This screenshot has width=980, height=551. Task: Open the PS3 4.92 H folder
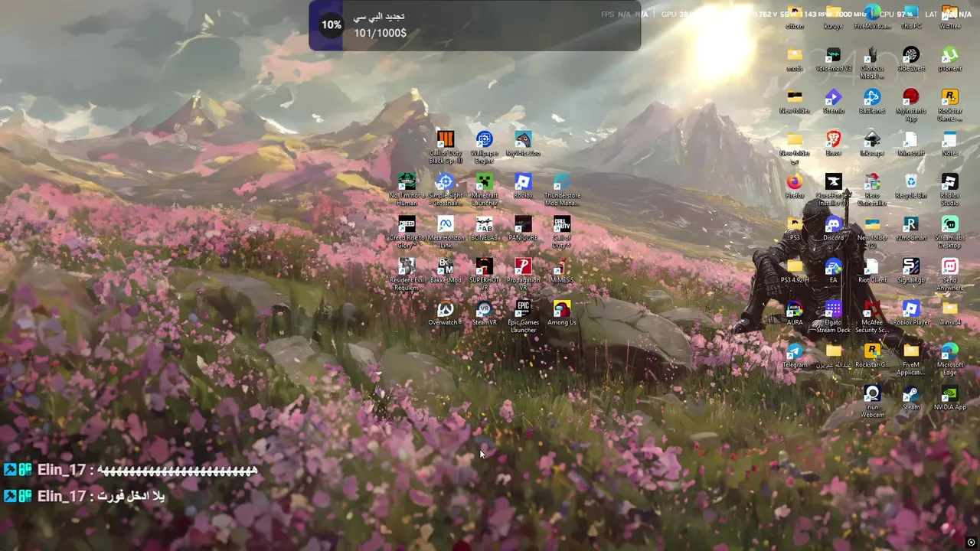[795, 266]
